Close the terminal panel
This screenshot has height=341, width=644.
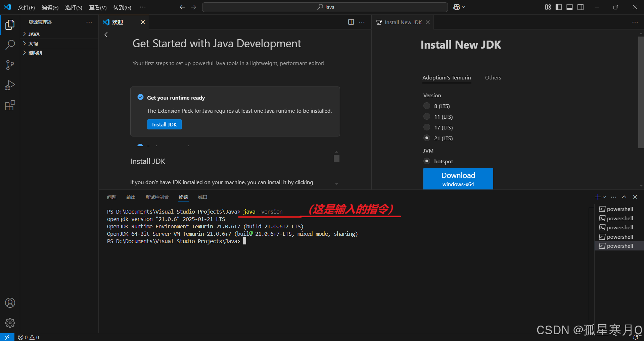[x=635, y=197]
